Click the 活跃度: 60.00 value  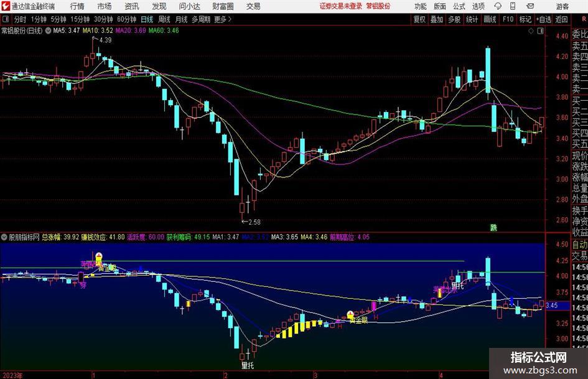tap(146, 237)
